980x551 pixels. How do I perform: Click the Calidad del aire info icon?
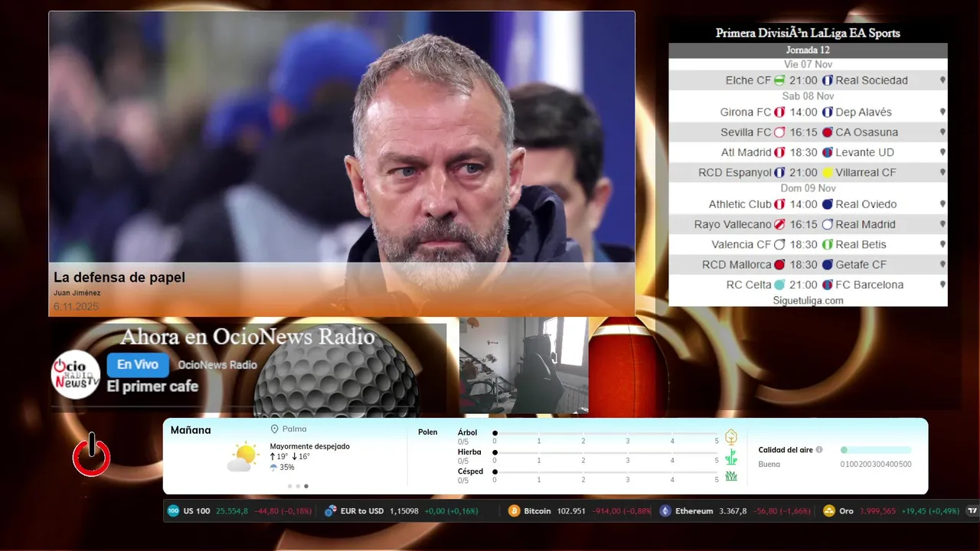pyautogui.click(x=819, y=450)
